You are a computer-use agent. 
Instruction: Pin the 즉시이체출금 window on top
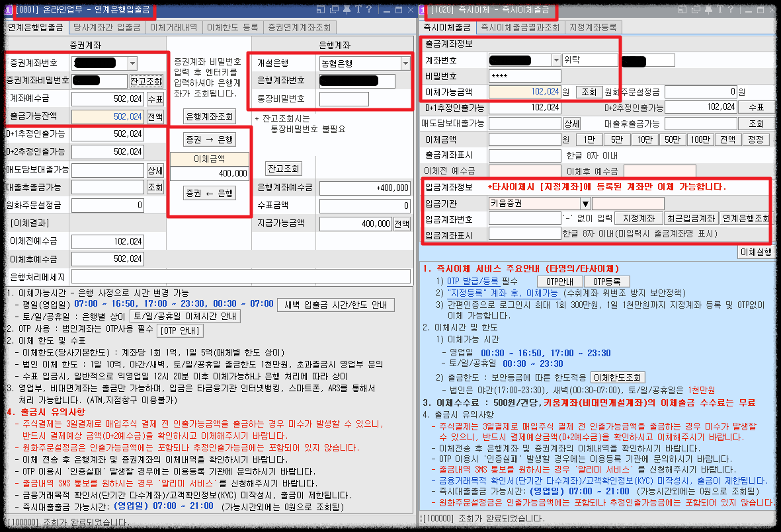click(709, 9)
